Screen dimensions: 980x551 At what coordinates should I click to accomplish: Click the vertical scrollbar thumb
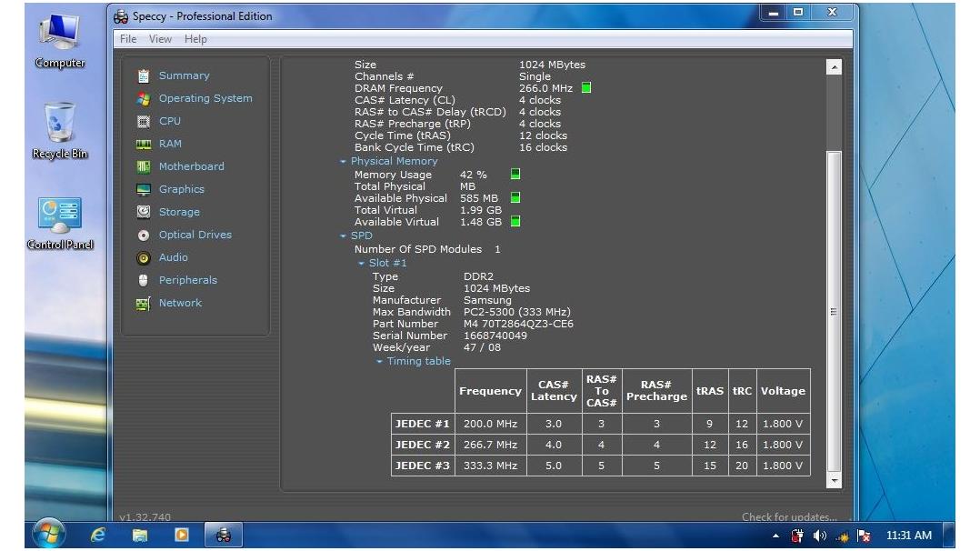pyautogui.click(x=834, y=311)
